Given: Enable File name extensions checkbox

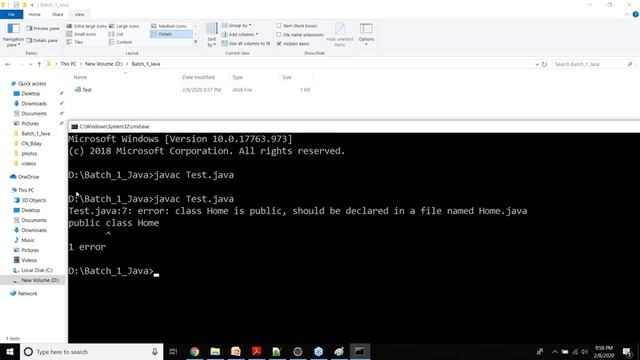Looking at the screenshot, I should 300,35.
